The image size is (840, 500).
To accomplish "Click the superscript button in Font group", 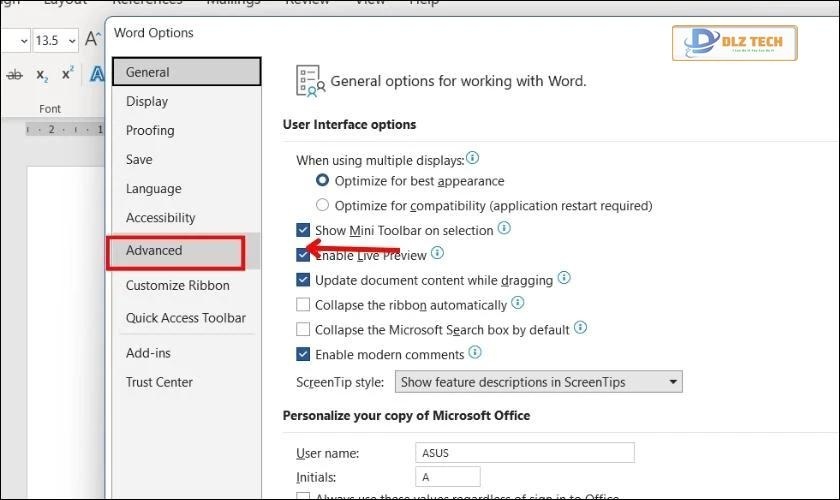I will [x=68, y=75].
